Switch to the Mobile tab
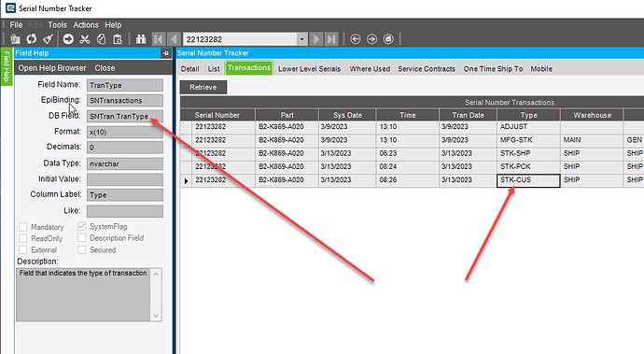Screen dimensions: 644x354 pyautogui.click(x=541, y=69)
